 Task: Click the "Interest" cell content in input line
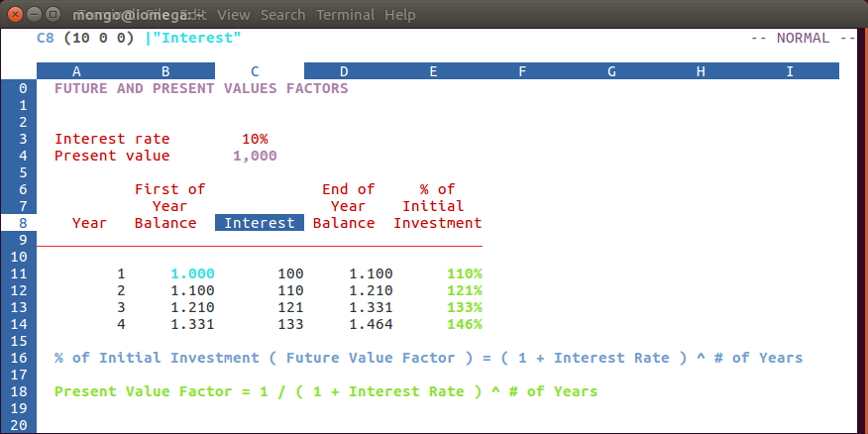coord(196,39)
